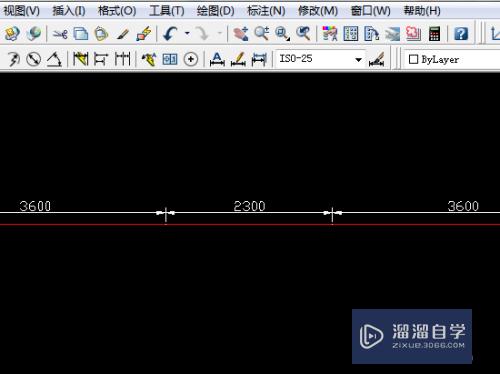
Task: Click the ByLayer color swatch box
Action: point(413,59)
